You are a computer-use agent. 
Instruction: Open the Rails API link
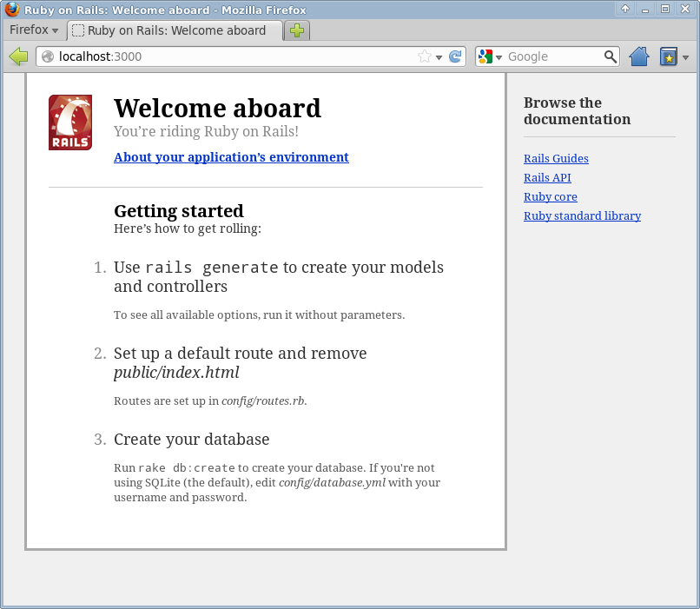547,178
